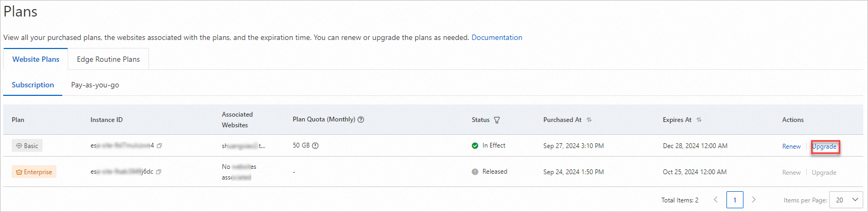The image size is (868, 212).
Task: Switch to Edge Routine Plans tab
Action: coord(109,59)
